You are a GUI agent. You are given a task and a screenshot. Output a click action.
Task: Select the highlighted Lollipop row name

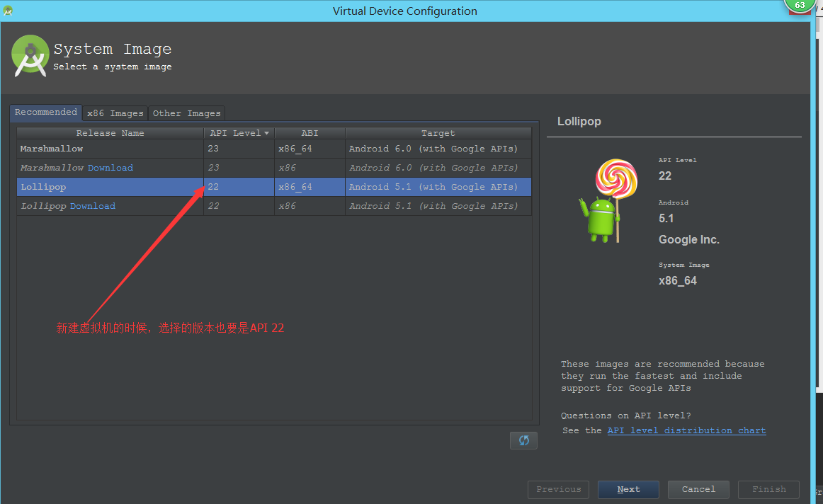pyautogui.click(x=44, y=187)
